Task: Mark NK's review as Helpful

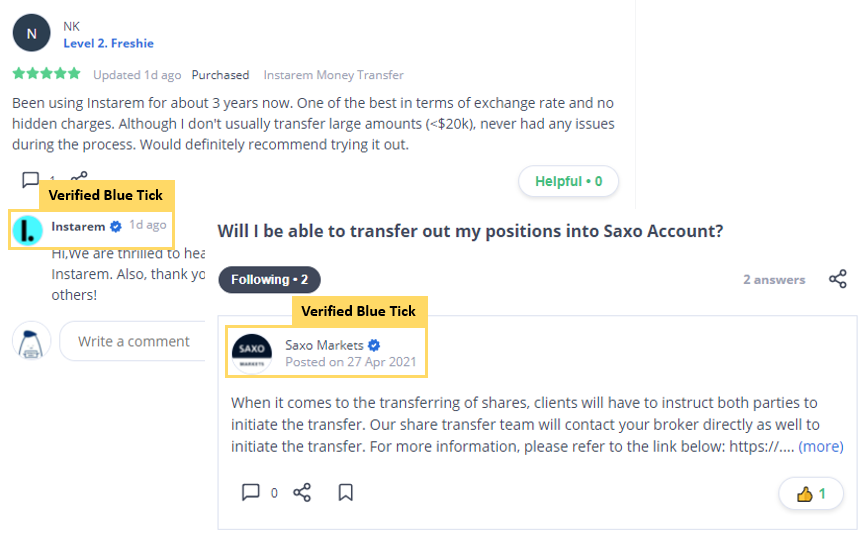Action: tap(568, 181)
